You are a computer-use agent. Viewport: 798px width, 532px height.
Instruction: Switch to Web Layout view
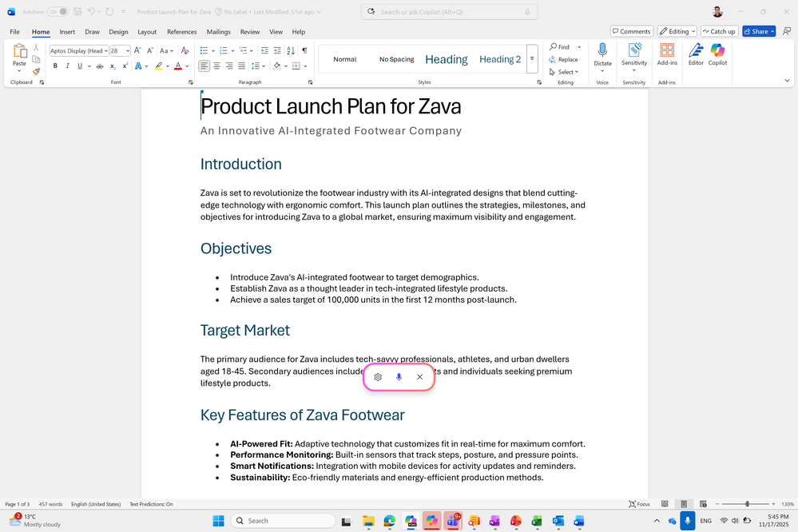tap(703, 504)
